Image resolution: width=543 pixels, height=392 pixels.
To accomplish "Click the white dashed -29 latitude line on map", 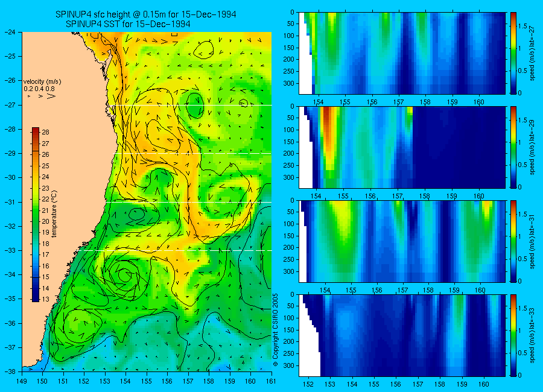I will point(193,153).
